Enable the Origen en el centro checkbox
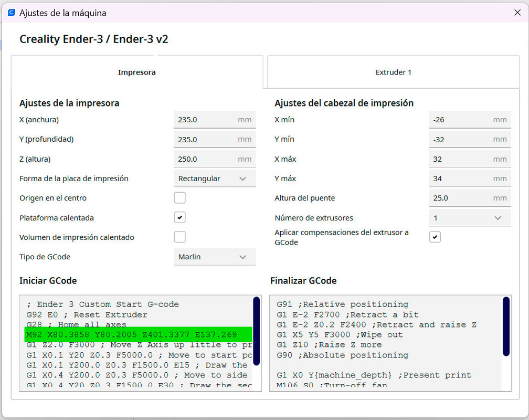 point(180,198)
